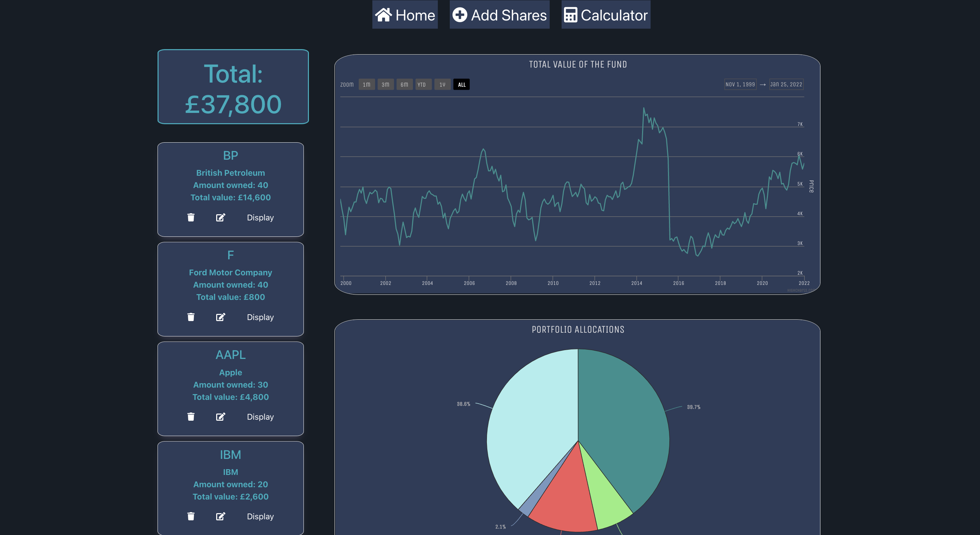Click the 'Portfolio Allocations' chart title

tap(578, 329)
